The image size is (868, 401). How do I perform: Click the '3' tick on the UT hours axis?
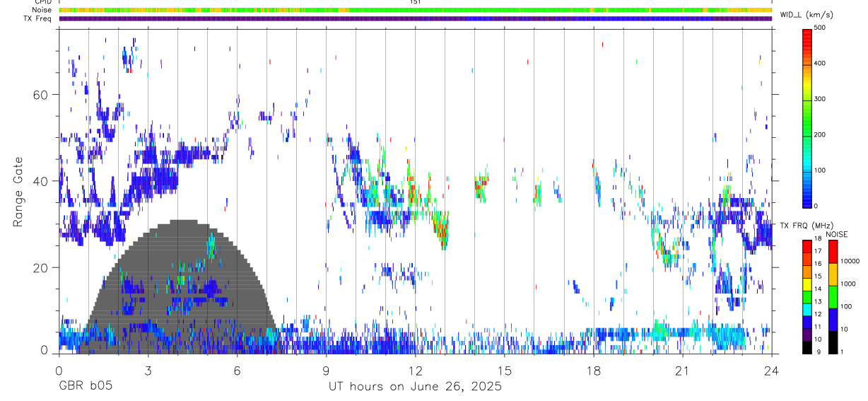click(x=148, y=371)
